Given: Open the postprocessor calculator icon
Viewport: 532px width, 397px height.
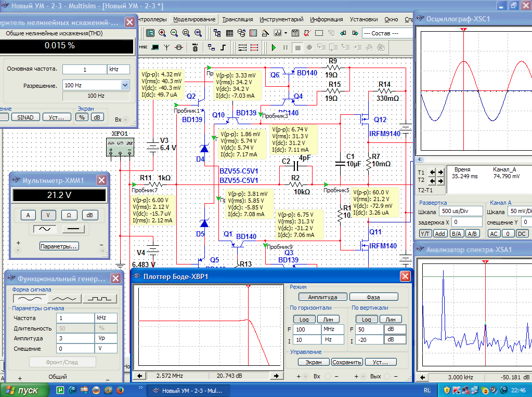Looking at the screenshot, I should point(295,33).
